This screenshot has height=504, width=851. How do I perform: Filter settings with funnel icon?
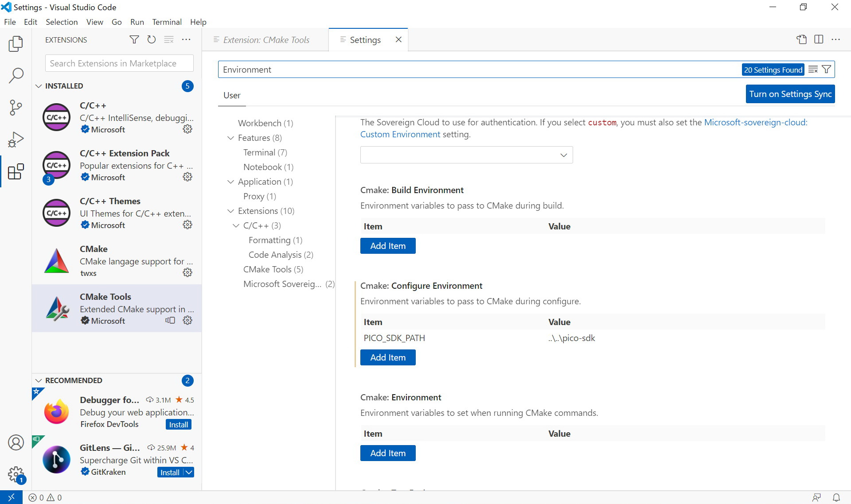826,70
